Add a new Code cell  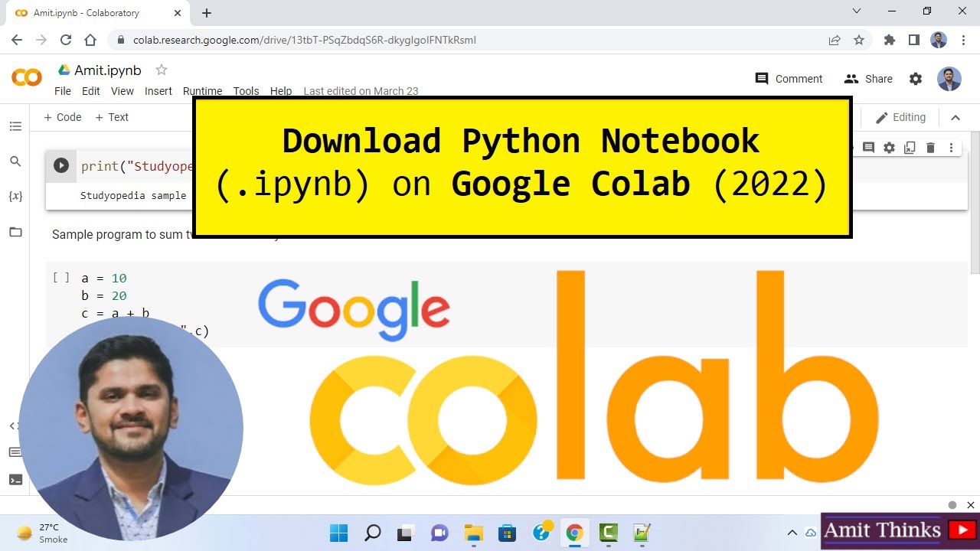63,117
